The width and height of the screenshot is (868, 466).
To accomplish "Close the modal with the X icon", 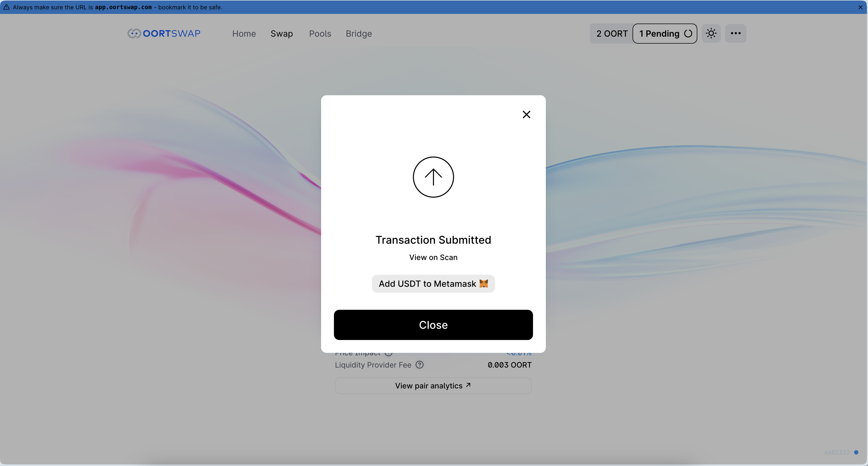I will pos(526,114).
